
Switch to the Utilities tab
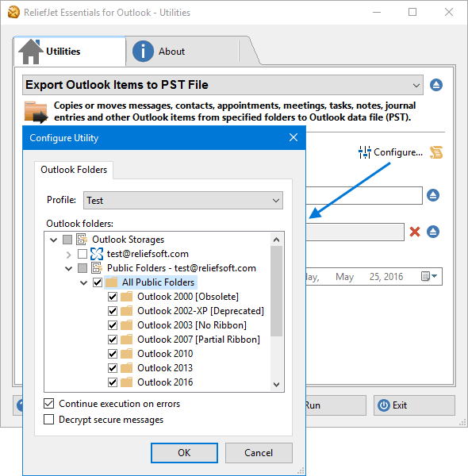tap(70, 51)
